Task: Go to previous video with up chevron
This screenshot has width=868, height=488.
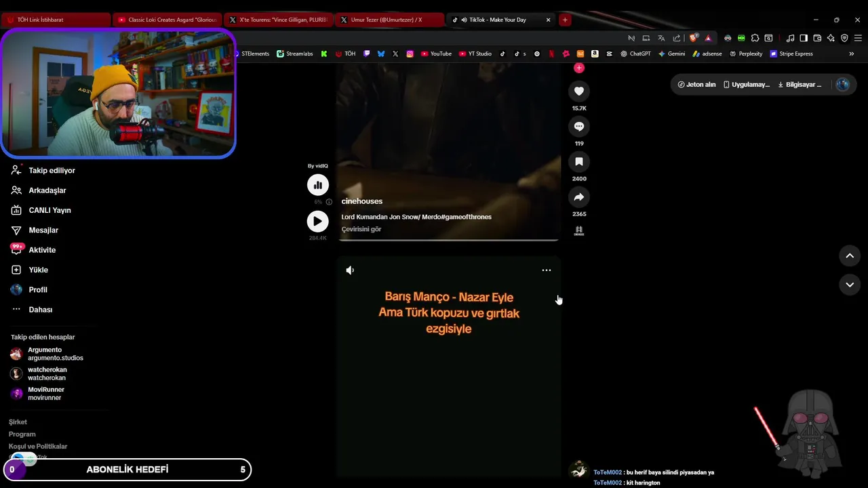Action: pyautogui.click(x=850, y=256)
